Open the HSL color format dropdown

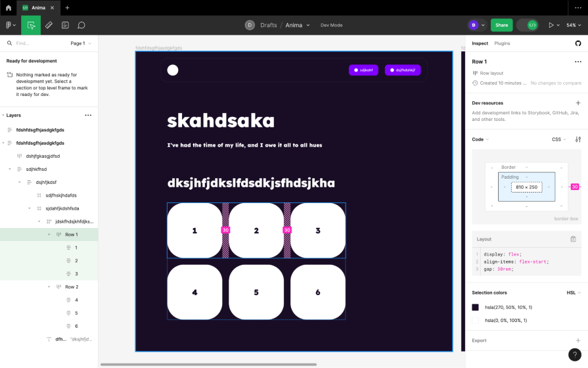pyautogui.click(x=574, y=292)
